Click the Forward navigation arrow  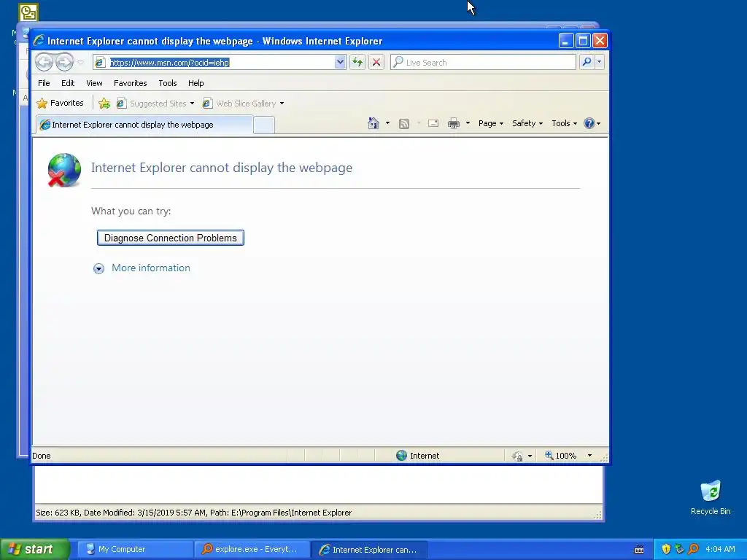click(64, 62)
